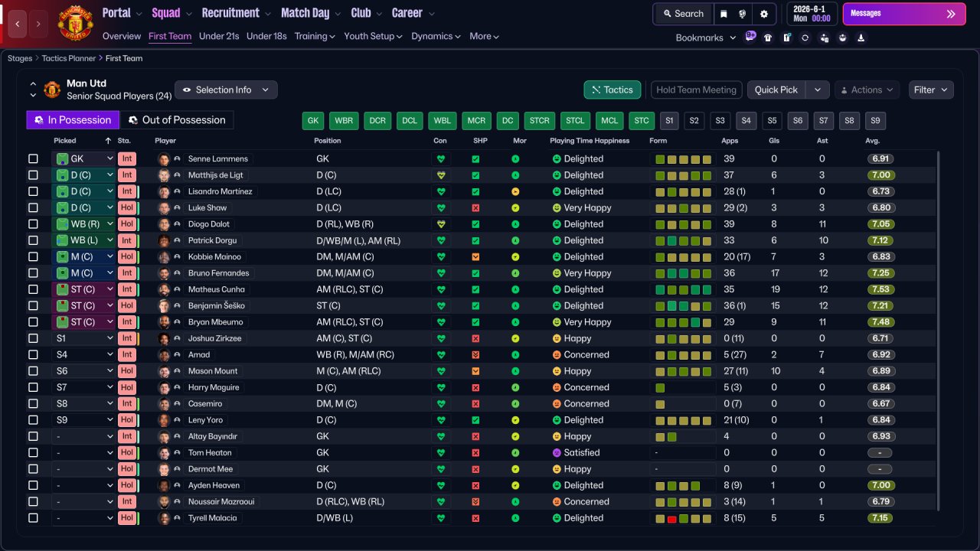This screenshot has height=551, width=980.
Task: Open the bookmark icon next to Search
Action: pyautogui.click(x=724, y=14)
